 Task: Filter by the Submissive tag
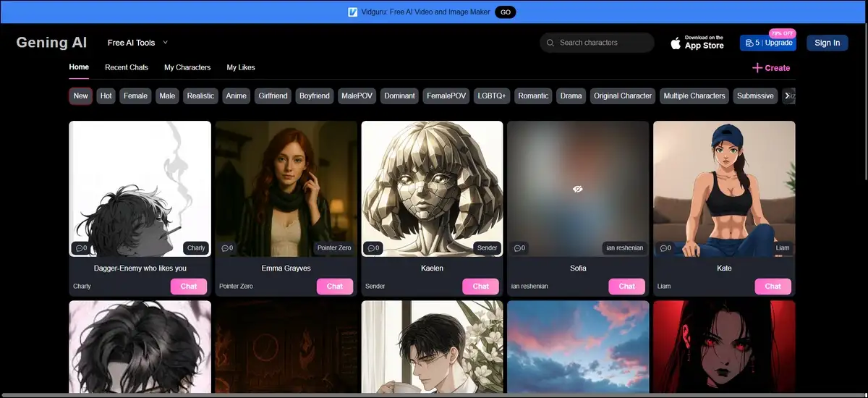click(x=755, y=96)
